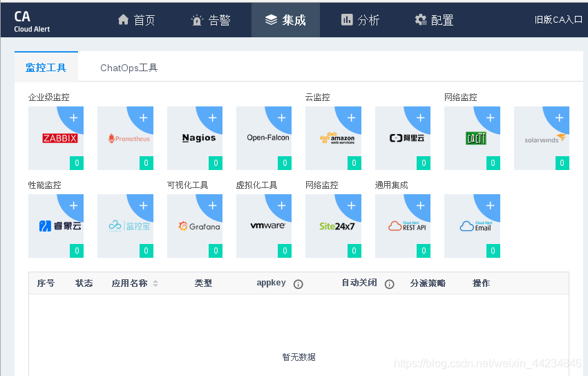Image resolution: width=588 pixels, height=376 pixels.
Task: Click the Cacti logo
Action: pos(476,138)
